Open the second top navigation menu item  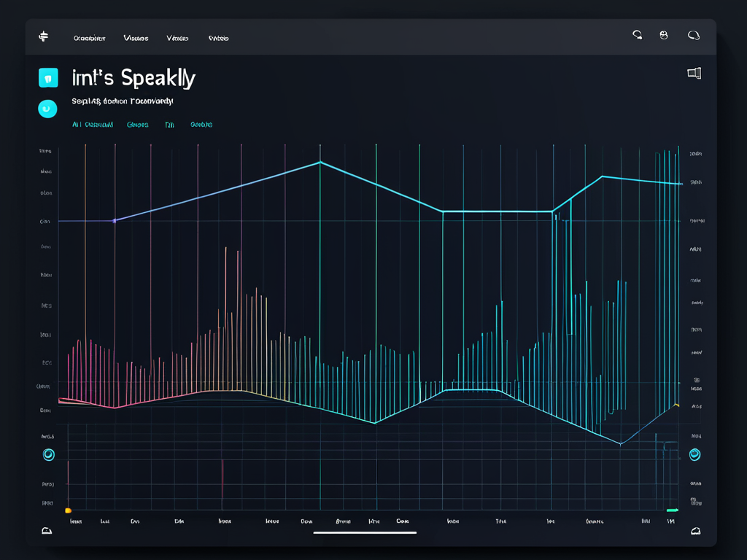pos(136,38)
